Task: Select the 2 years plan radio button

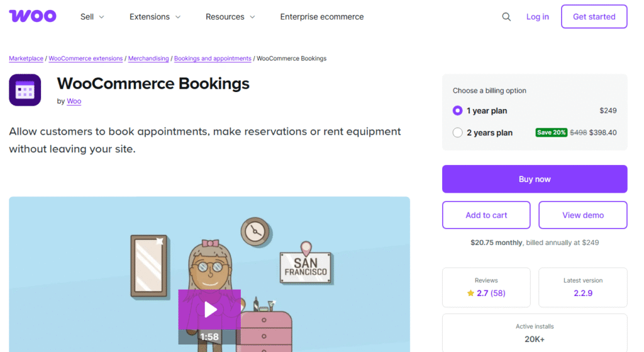Action: [458, 133]
